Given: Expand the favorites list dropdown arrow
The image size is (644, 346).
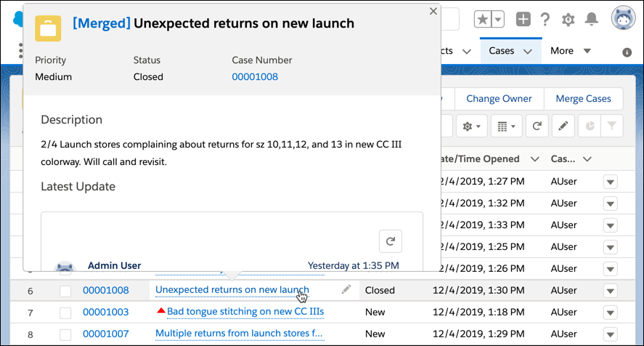Looking at the screenshot, I should coord(498,20).
